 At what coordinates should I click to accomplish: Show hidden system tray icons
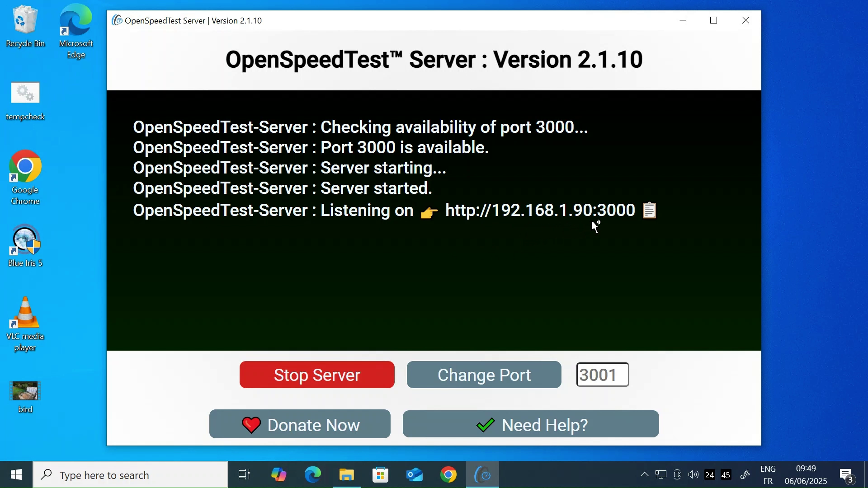click(x=645, y=474)
